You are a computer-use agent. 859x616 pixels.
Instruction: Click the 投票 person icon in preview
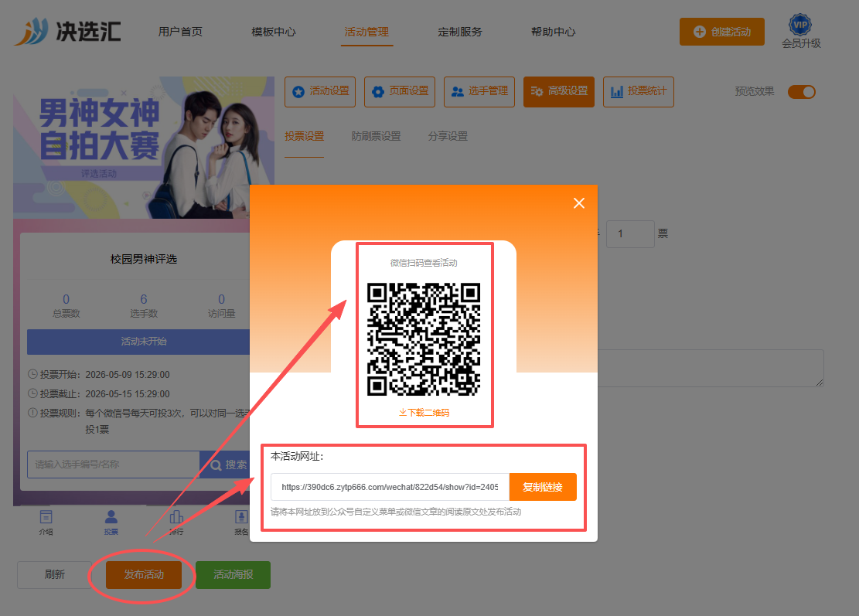point(111,522)
